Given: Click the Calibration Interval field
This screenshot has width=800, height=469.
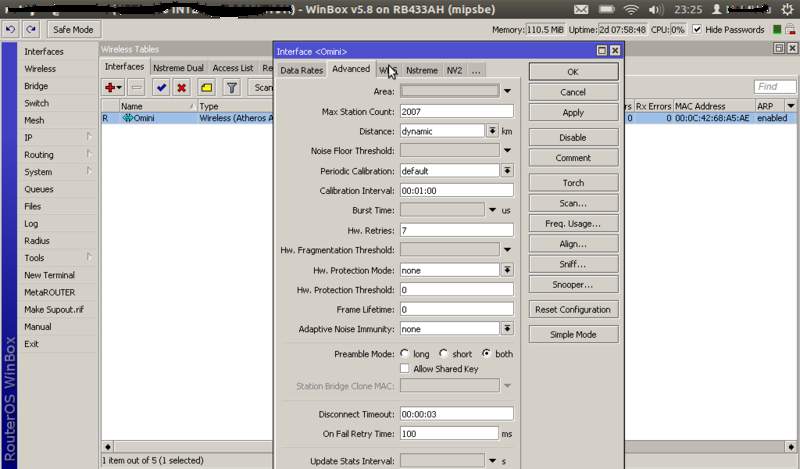Looking at the screenshot, I should 456,190.
